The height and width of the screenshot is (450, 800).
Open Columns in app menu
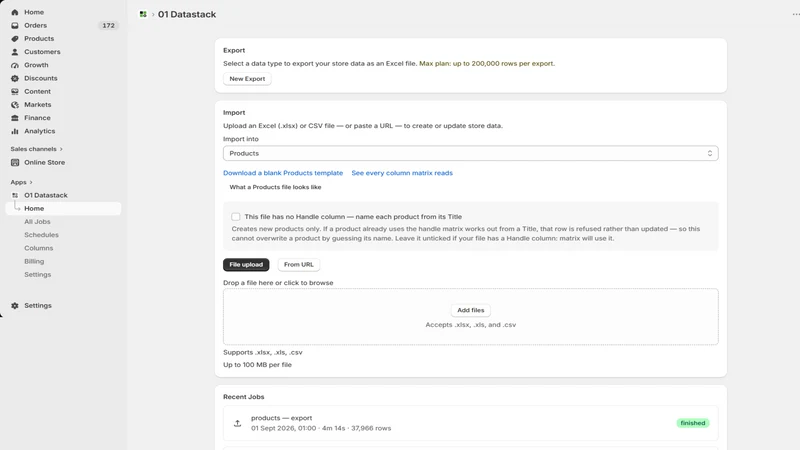pos(39,248)
